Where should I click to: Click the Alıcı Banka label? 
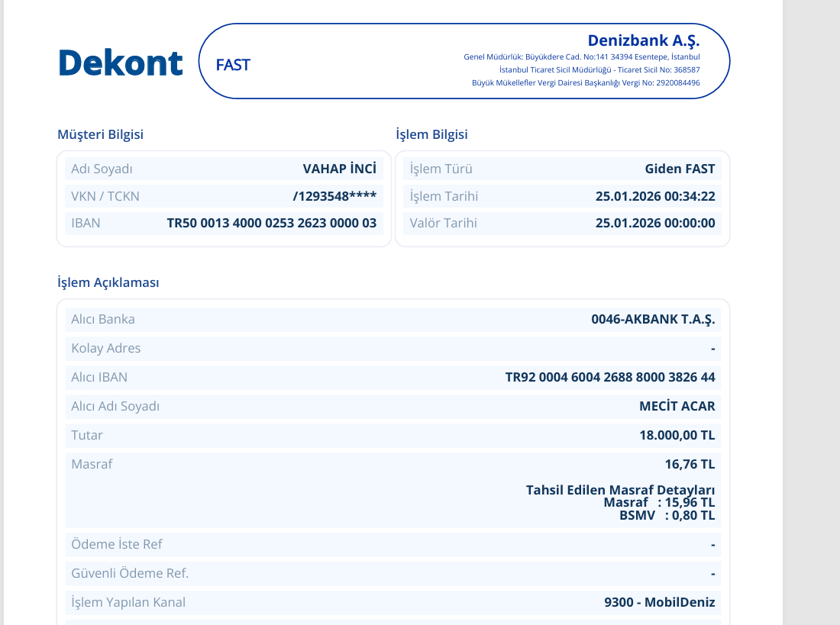pos(103,319)
